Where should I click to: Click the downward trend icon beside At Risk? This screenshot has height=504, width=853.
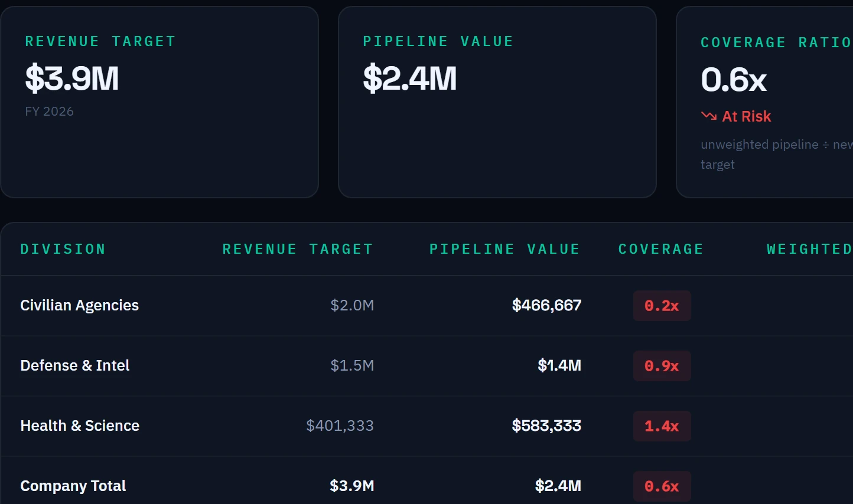click(709, 116)
